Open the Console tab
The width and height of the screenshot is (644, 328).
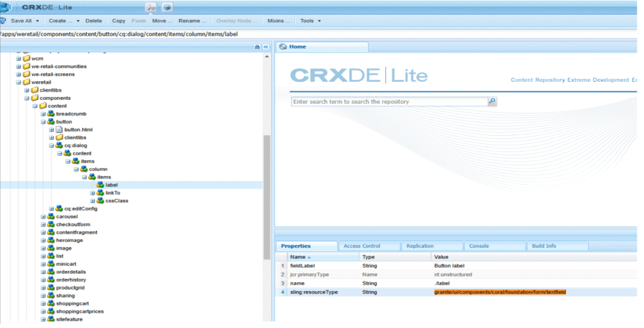(479, 246)
